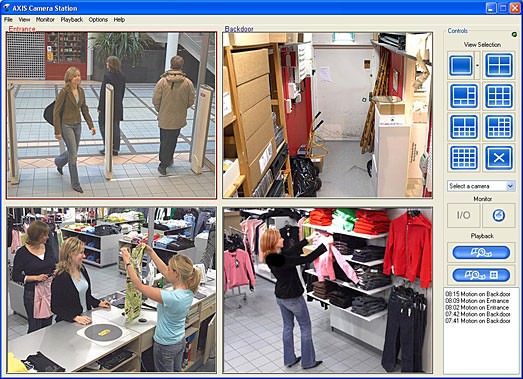Screen dimensions: 523x379
Task: Click the round blue Monitor icon
Action: coord(499,216)
